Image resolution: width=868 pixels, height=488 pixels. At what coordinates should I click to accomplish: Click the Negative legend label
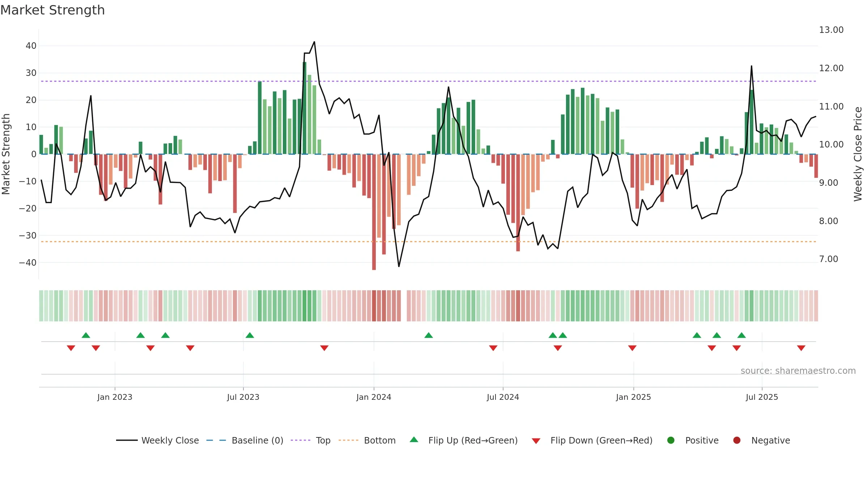tap(771, 440)
